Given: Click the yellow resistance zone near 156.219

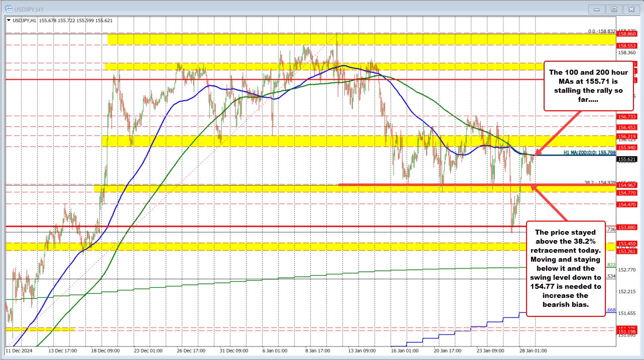Looking at the screenshot, I should (251, 139).
